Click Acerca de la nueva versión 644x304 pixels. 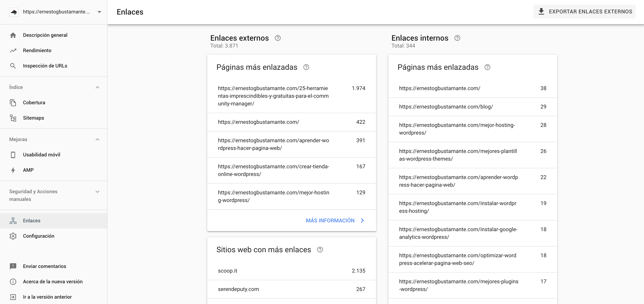click(x=54, y=282)
